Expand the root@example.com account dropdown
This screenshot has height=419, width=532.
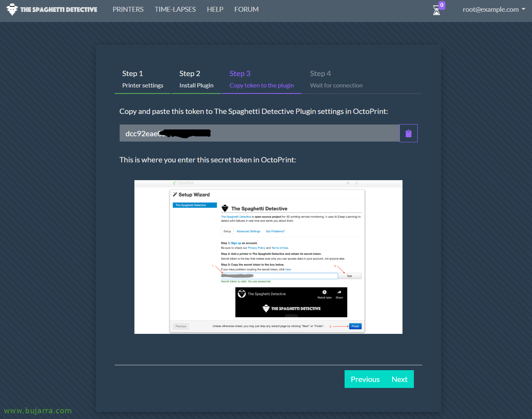click(x=494, y=9)
